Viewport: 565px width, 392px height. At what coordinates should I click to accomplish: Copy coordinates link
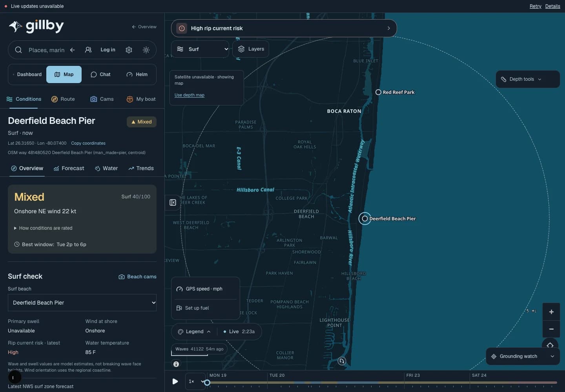click(88, 143)
